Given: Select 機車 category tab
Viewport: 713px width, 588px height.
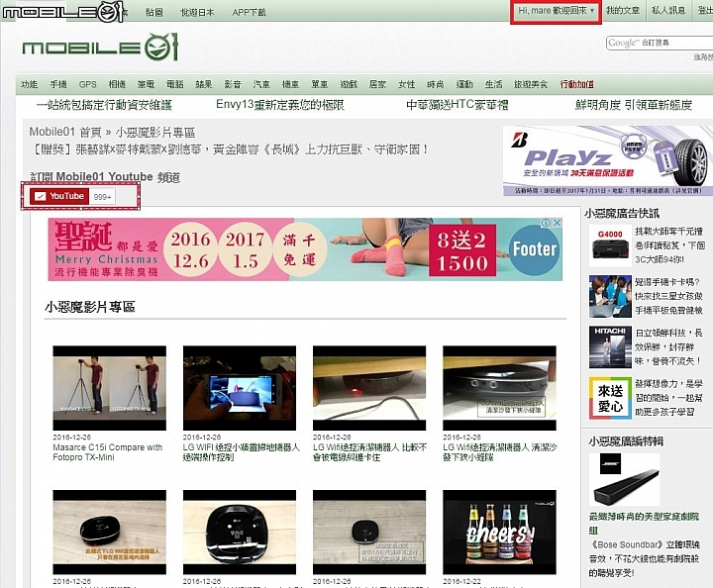Looking at the screenshot, I should point(290,84).
